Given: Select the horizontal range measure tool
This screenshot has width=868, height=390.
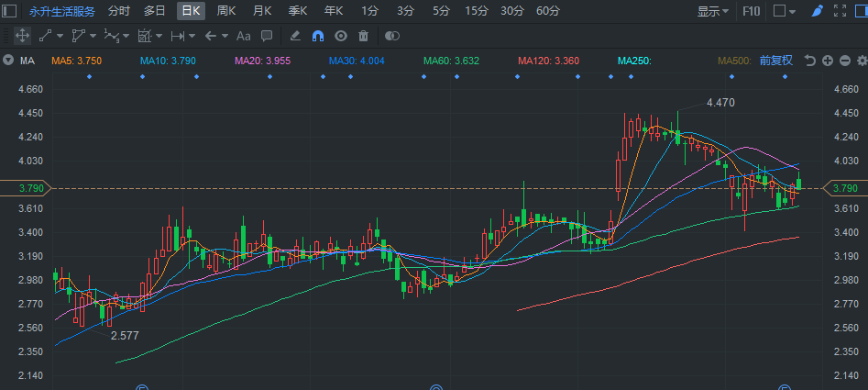Looking at the screenshot, I should coord(178,36).
